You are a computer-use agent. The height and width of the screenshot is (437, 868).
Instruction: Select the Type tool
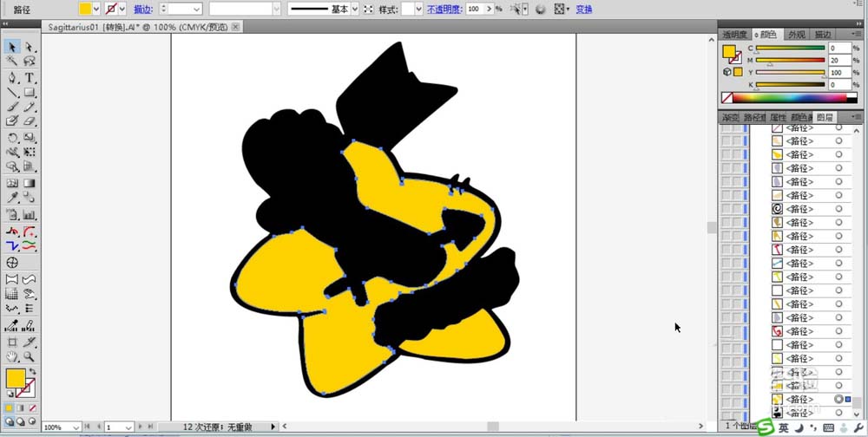point(29,78)
